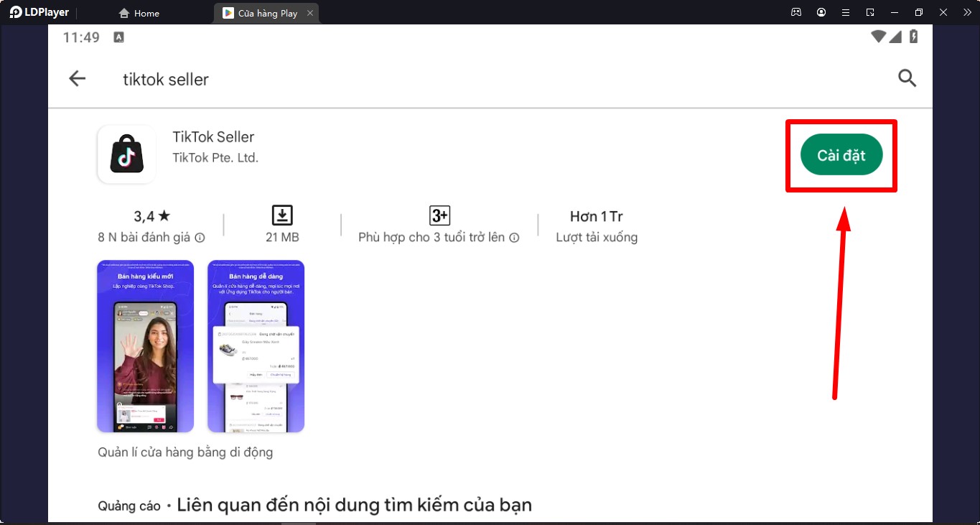Minimize the LDPlayer window

pyautogui.click(x=894, y=12)
